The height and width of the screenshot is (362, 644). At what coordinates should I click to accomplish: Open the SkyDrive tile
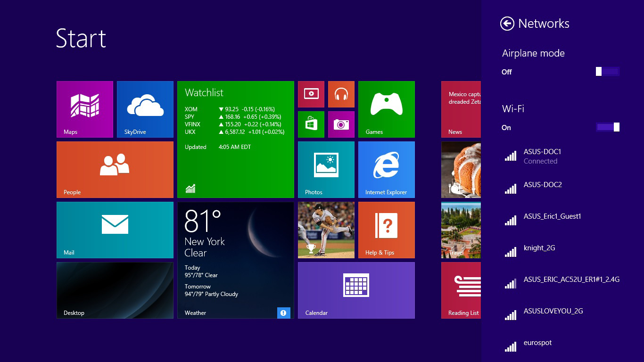pos(145,109)
